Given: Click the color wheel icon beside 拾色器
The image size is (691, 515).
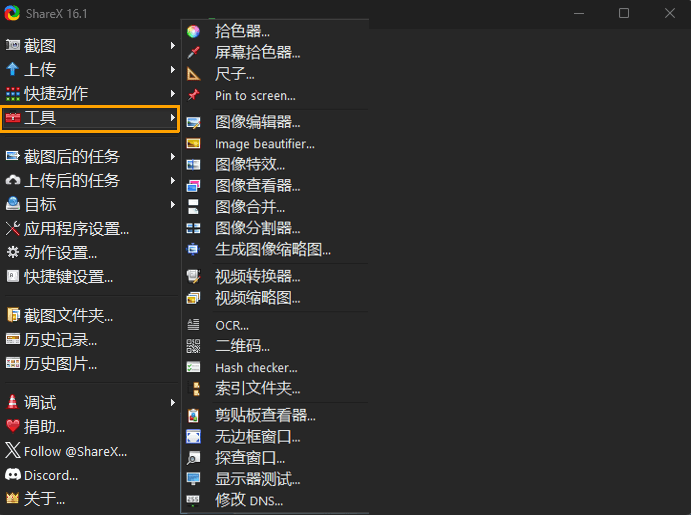Looking at the screenshot, I should point(193,31).
